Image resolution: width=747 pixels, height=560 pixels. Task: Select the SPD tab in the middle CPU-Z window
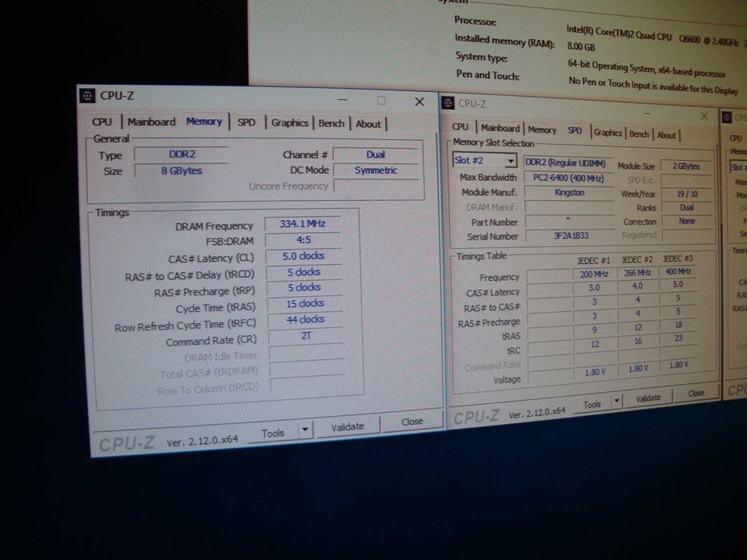[x=575, y=130]
